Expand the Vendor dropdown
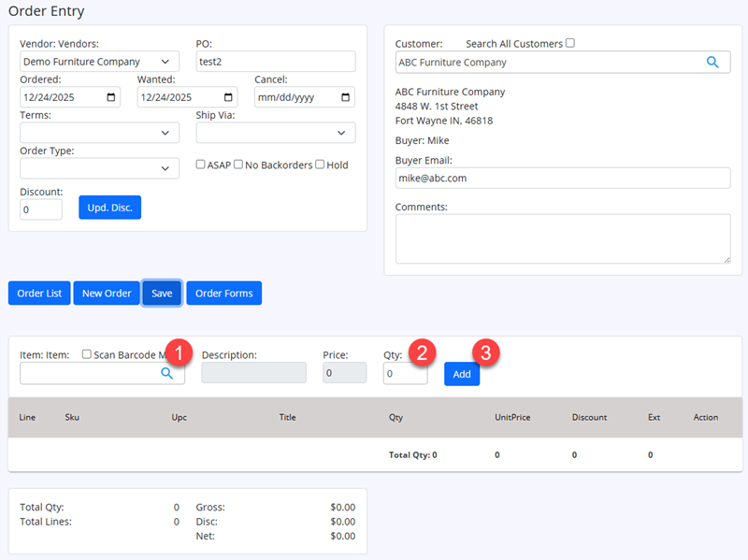This screenshot has width=748, height=560. pyautogui.click(x=99, y=62)
